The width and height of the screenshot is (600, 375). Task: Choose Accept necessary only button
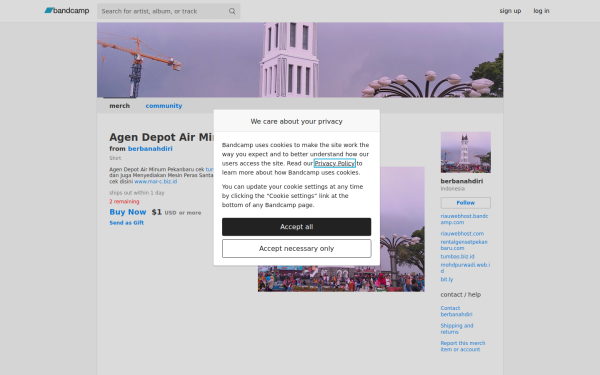coord(296,248)
